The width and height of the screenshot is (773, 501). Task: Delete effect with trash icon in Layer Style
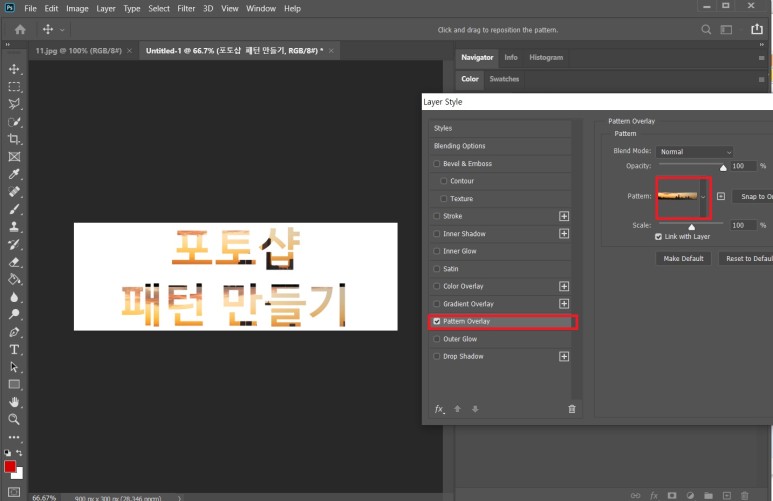point(572,409)
